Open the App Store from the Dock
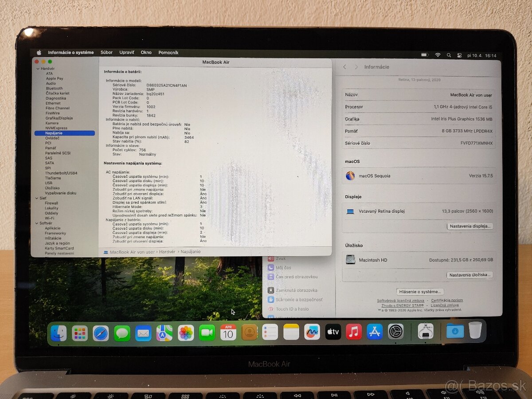This screenshot has height=399, width=532. coord(375,332)
